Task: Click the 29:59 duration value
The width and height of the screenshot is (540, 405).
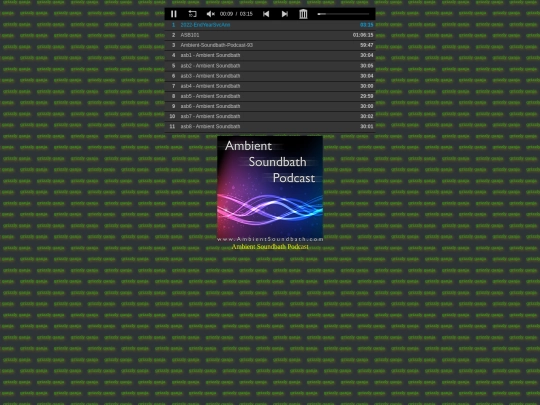Action: [x=366, y=96]
